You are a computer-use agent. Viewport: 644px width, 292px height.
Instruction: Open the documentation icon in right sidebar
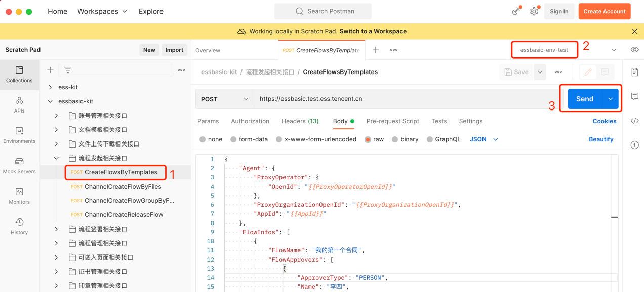(634, 72)
